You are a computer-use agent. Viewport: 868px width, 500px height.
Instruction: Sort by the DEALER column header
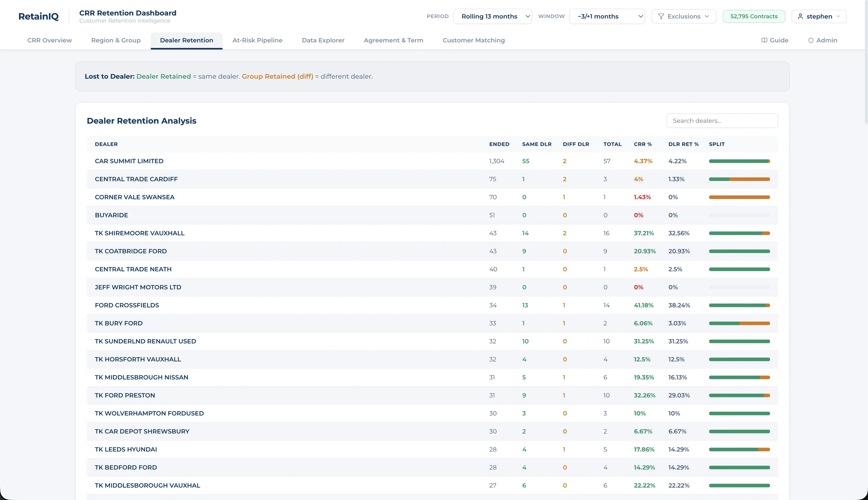tap(106, 144)
